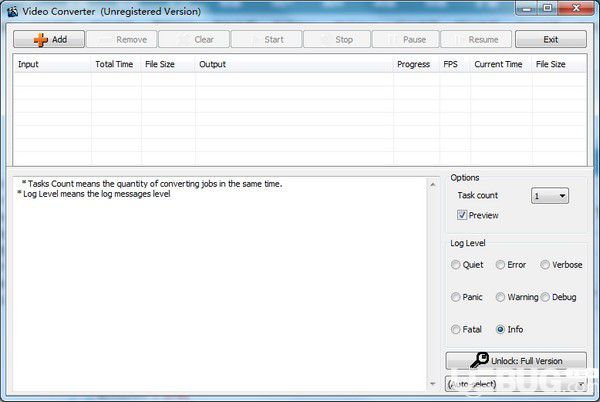Click the Input column header
This screenshot has height=402, width=600.
point(52,64)
